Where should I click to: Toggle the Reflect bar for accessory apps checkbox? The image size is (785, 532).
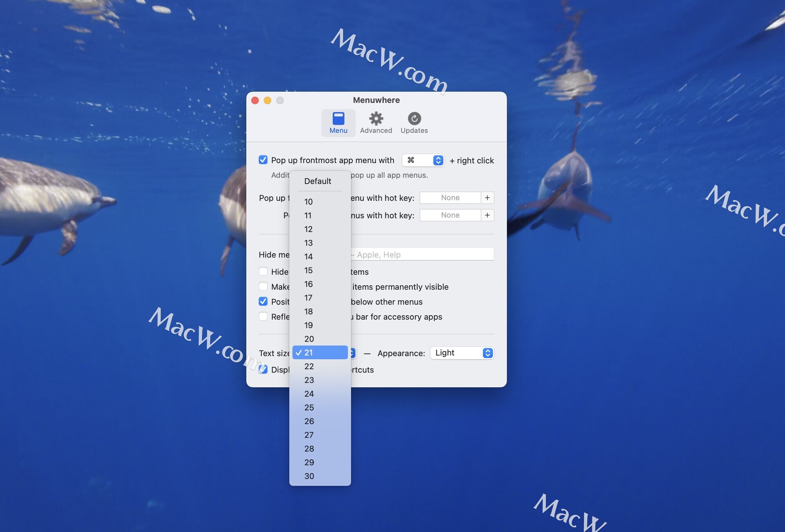point(263,317)
